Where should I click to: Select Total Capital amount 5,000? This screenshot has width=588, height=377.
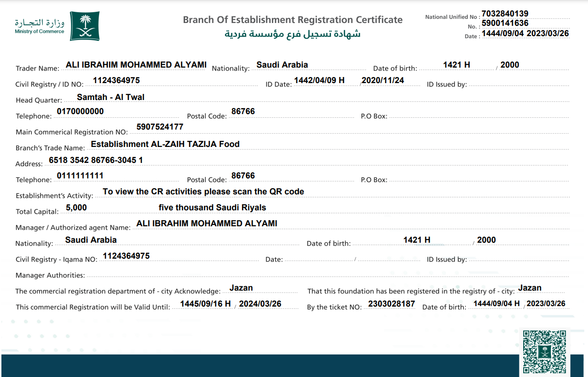click(76, 208)
